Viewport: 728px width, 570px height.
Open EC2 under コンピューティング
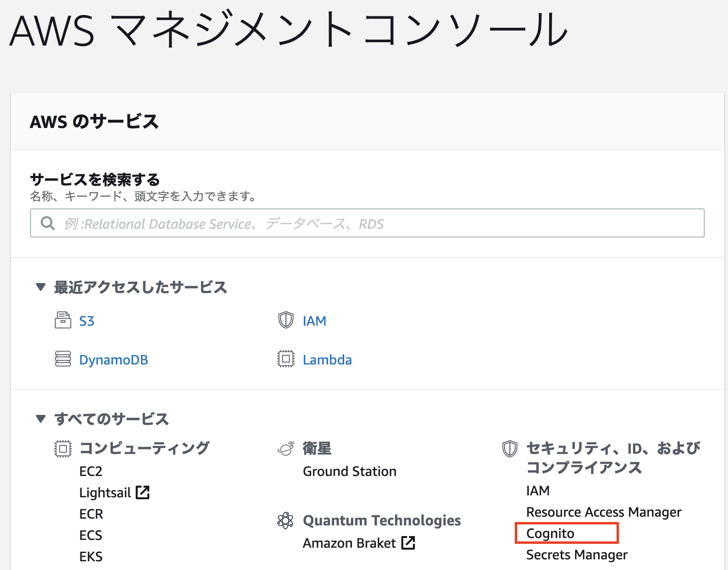click(x=91, y=471)
